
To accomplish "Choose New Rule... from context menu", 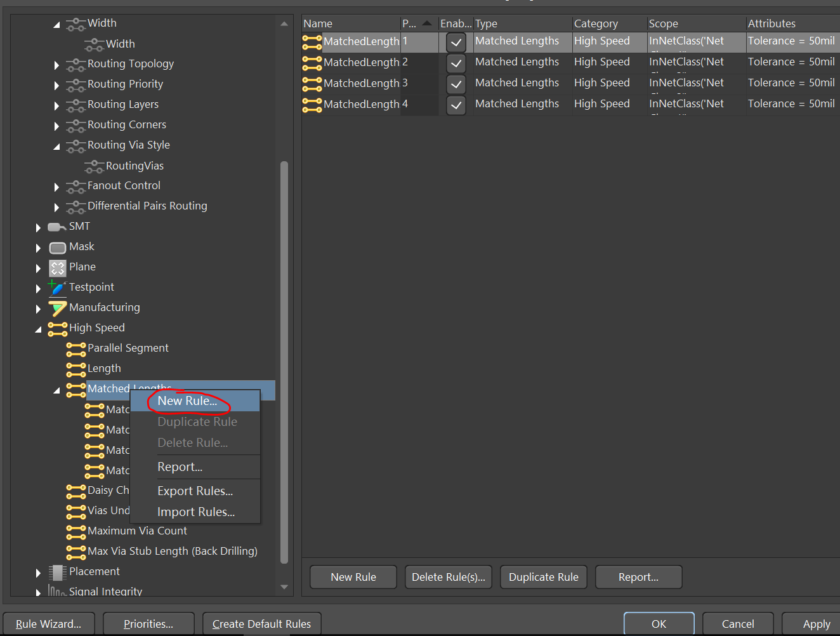I will 195,401.
